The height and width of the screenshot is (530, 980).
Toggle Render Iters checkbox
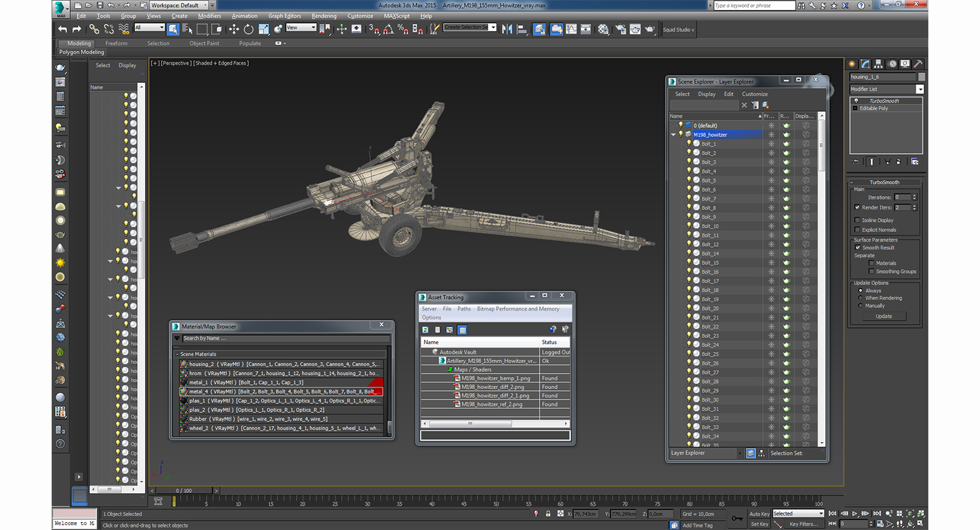tap(857, 207)
